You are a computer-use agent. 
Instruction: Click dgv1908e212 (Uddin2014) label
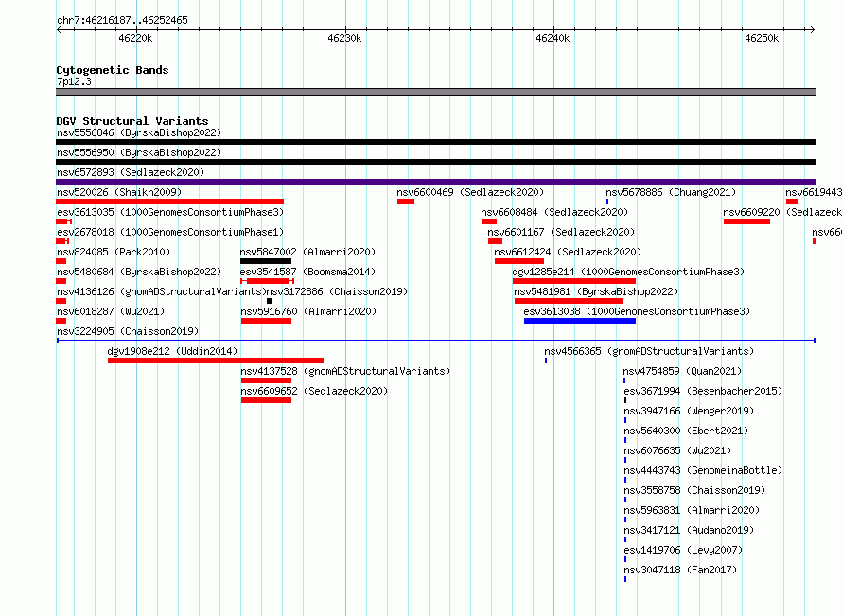click(x=172, y=351)
